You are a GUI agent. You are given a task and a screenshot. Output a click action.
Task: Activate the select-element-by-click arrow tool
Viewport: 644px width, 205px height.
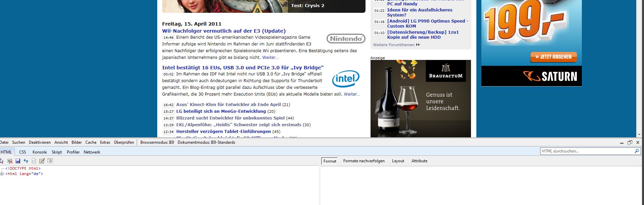click(2, 161)
